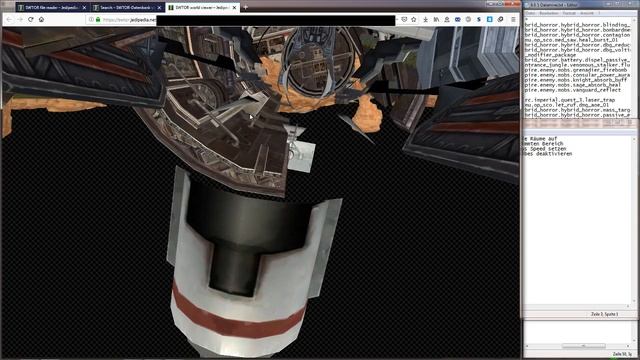Viewport: 640px width, 360px height.
Task: Reload the current browser page
Action: [31, 19]
